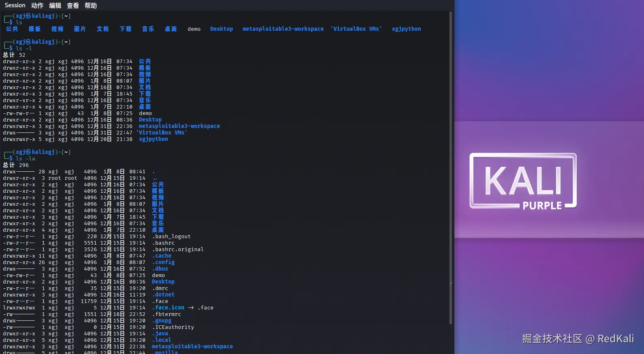Click .config in the ls -la listing
The image size is (644, 354).
[x=163, y=262]
